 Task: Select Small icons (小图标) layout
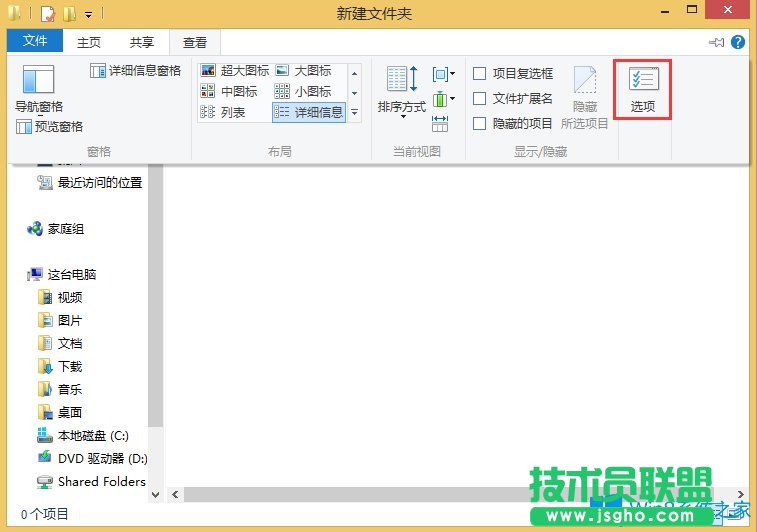coord(303,91)
